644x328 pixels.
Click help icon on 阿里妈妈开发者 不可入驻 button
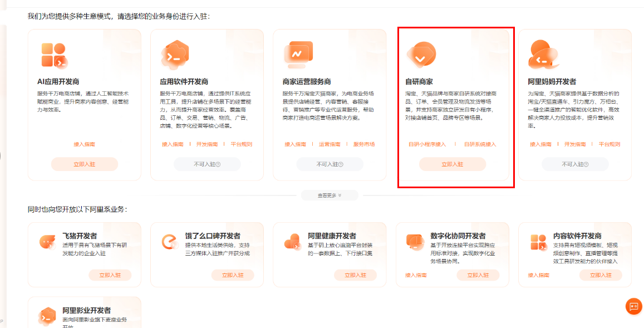(586, 164)
